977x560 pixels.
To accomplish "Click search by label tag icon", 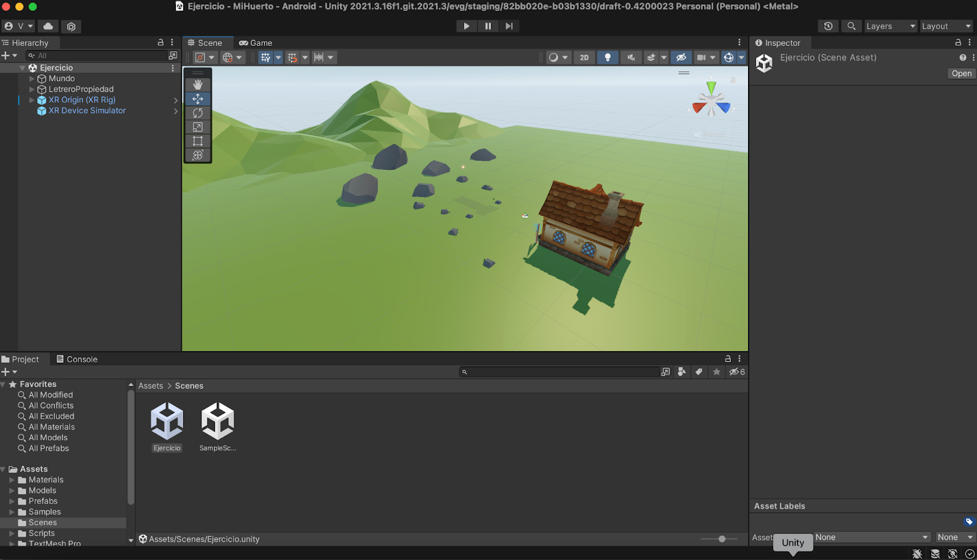I will click(x=699, y=372).
